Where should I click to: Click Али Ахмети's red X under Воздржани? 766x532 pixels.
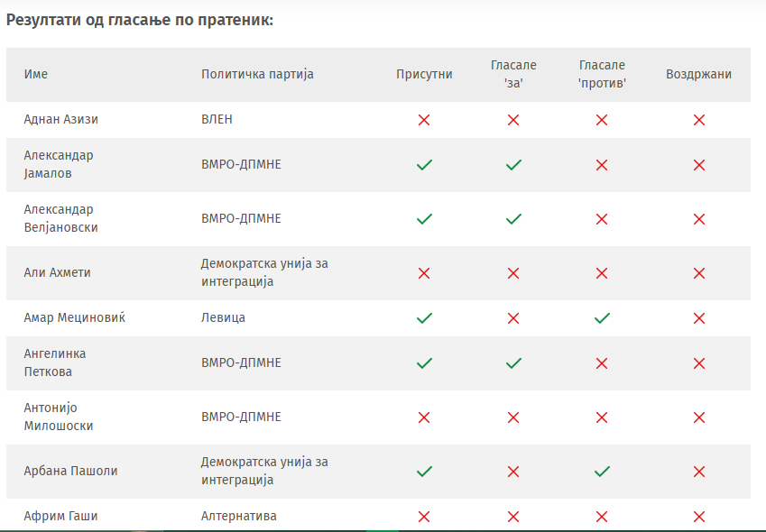point(698,273)
